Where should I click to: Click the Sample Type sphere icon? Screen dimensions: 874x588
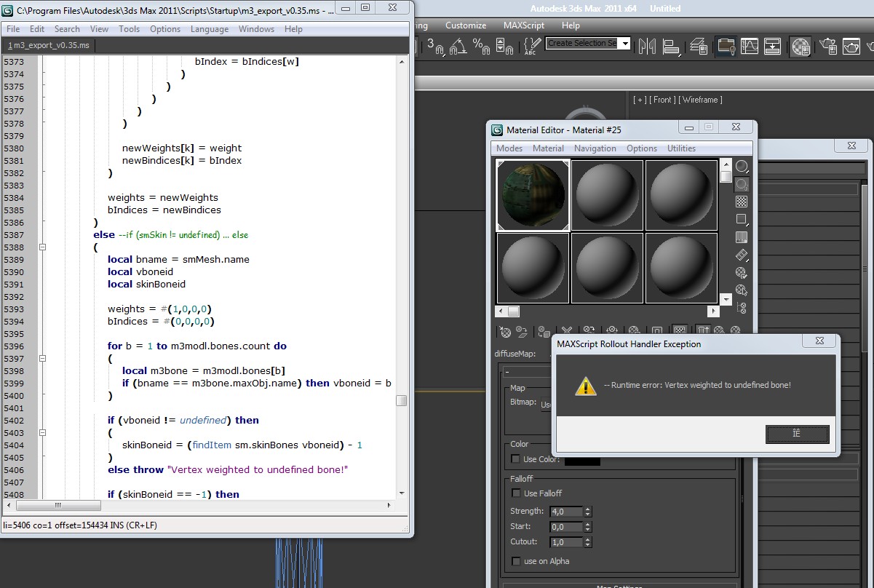point(742,167)
